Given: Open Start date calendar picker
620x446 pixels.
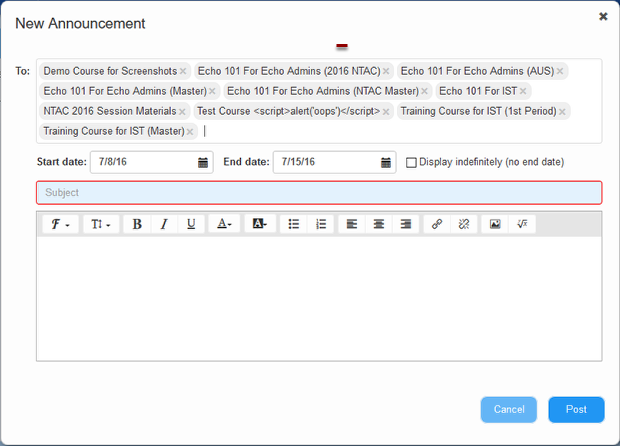Looking at the screenshot, I should click(203, 162).
